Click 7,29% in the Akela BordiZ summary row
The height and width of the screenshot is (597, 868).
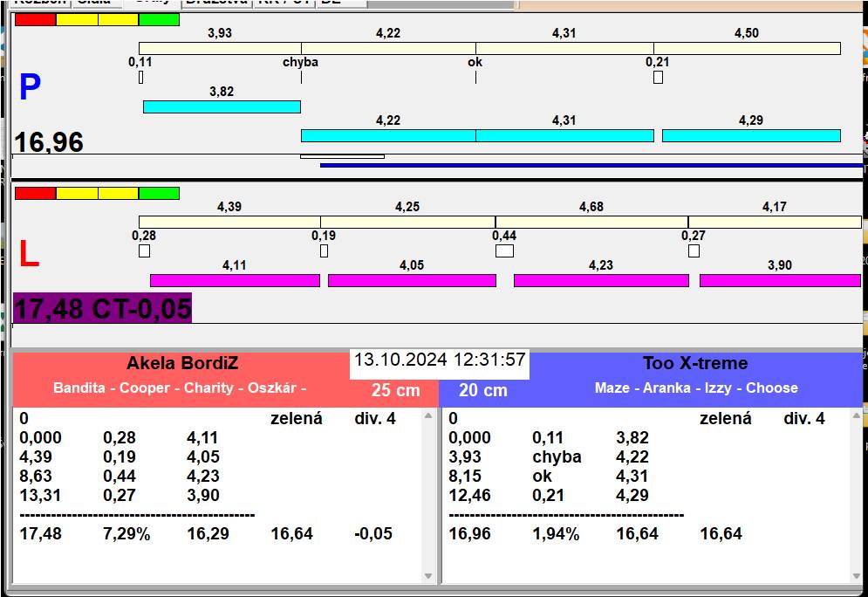tap(126, 534)
